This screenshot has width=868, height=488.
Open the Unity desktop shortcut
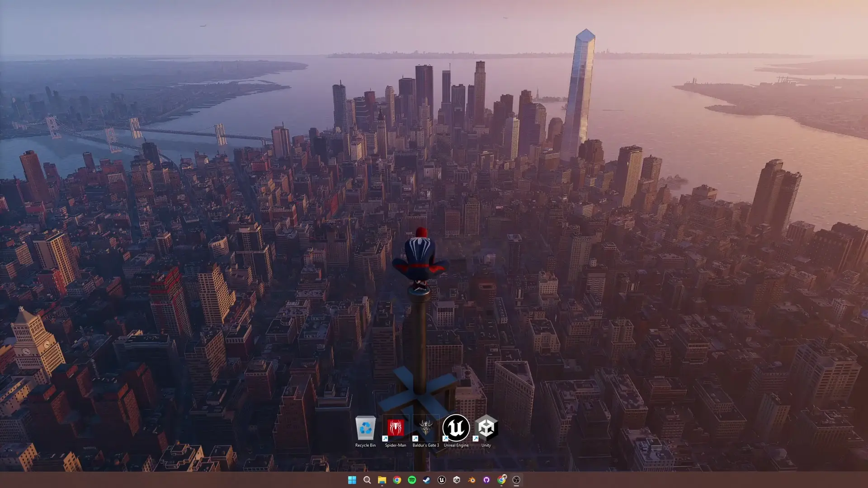(x=486, y=427)
